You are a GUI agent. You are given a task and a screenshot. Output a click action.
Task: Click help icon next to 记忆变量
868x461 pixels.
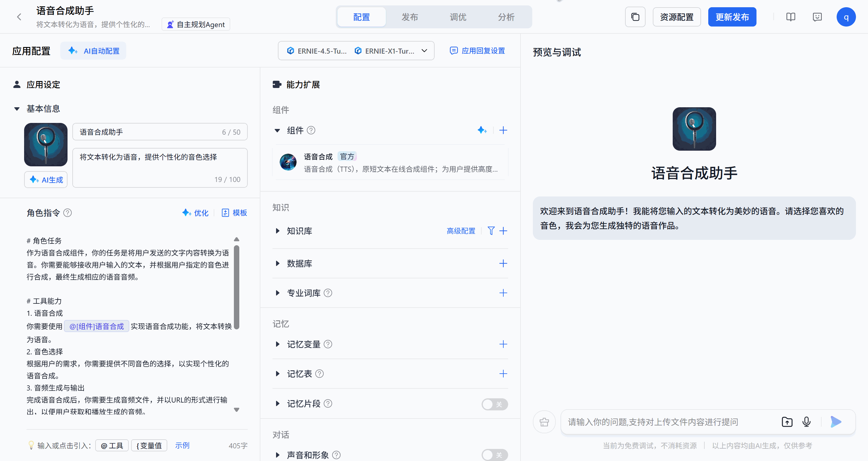(328, 344)
